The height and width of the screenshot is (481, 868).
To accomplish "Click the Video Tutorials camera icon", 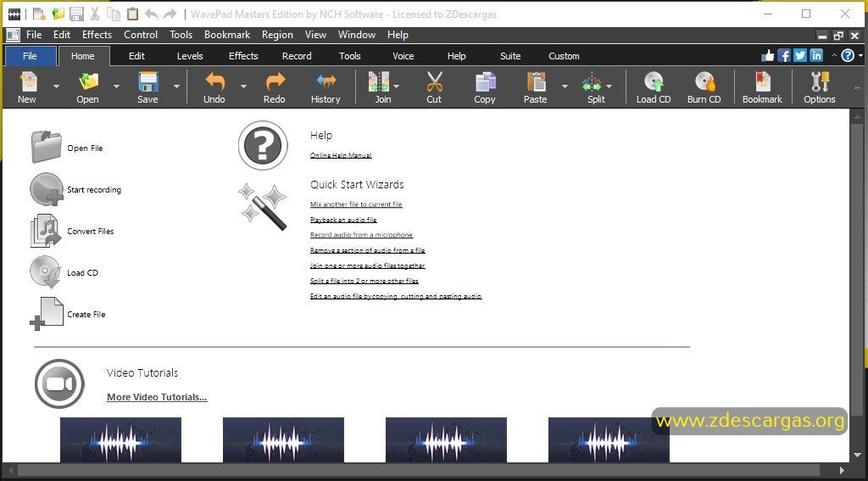I will point(60,384).
